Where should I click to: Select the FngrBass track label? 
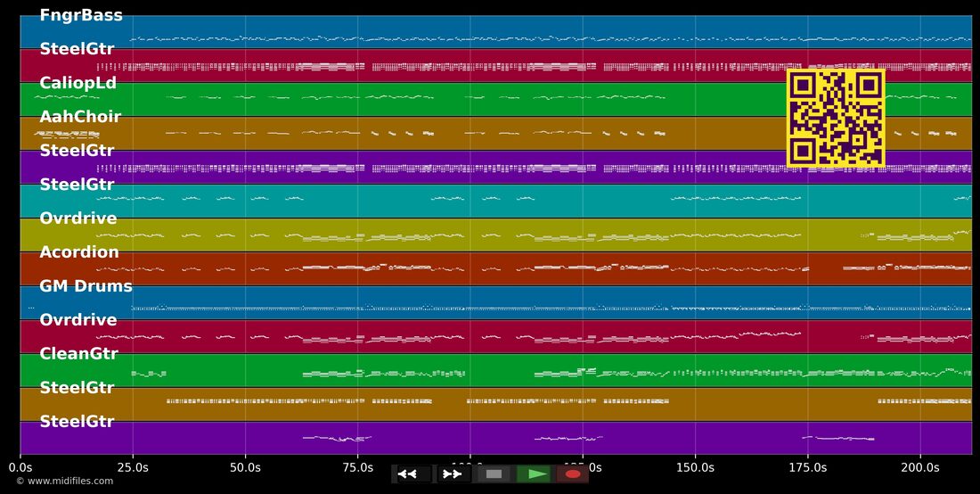click(81, 15)
